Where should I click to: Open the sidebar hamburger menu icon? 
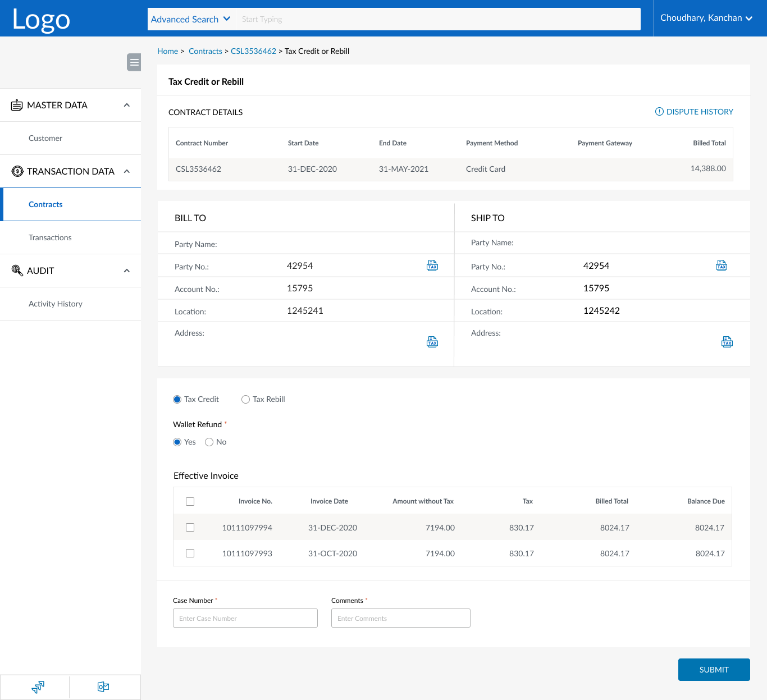(x=134, y=62)
